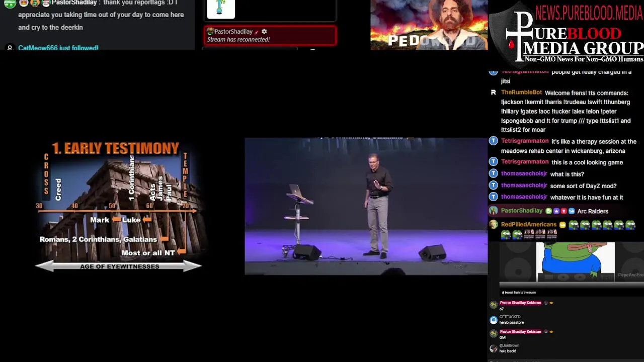
Task: Click PastorShadilay avatar in Arc Raiders message
Action: click(x=494, y=211)
